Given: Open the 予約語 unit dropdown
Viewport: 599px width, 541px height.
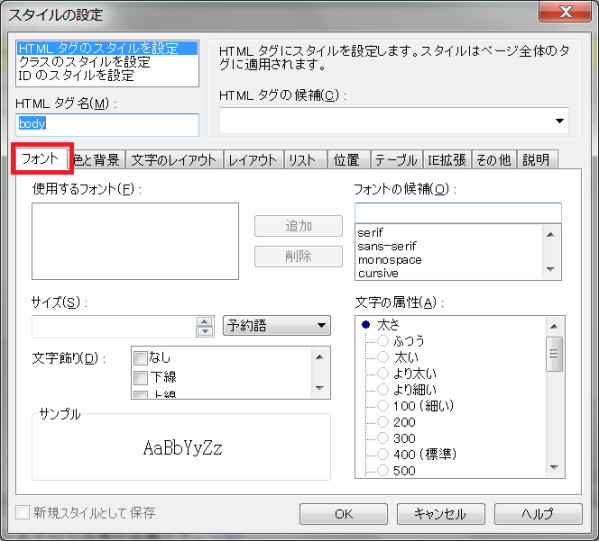Looking at the screenshot, I should click(x=277, y=326).
